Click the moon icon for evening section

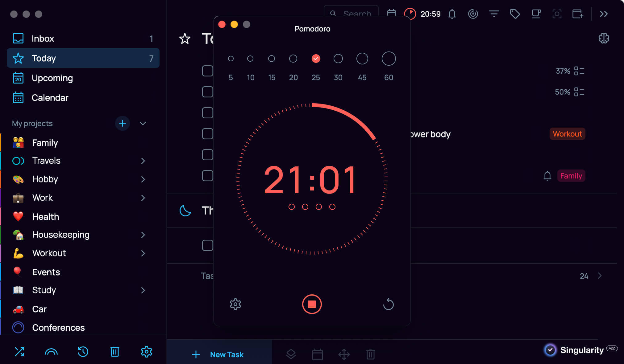point(185,211)
